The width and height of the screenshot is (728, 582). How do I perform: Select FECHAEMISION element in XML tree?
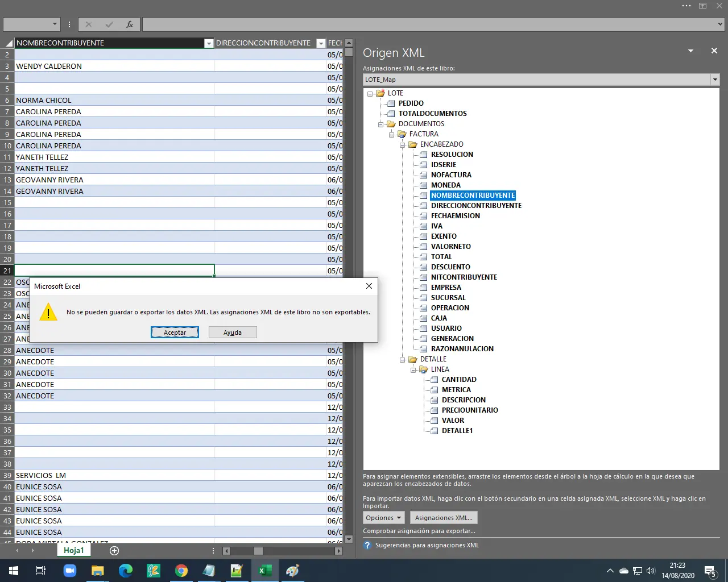(x=455, y=216)
